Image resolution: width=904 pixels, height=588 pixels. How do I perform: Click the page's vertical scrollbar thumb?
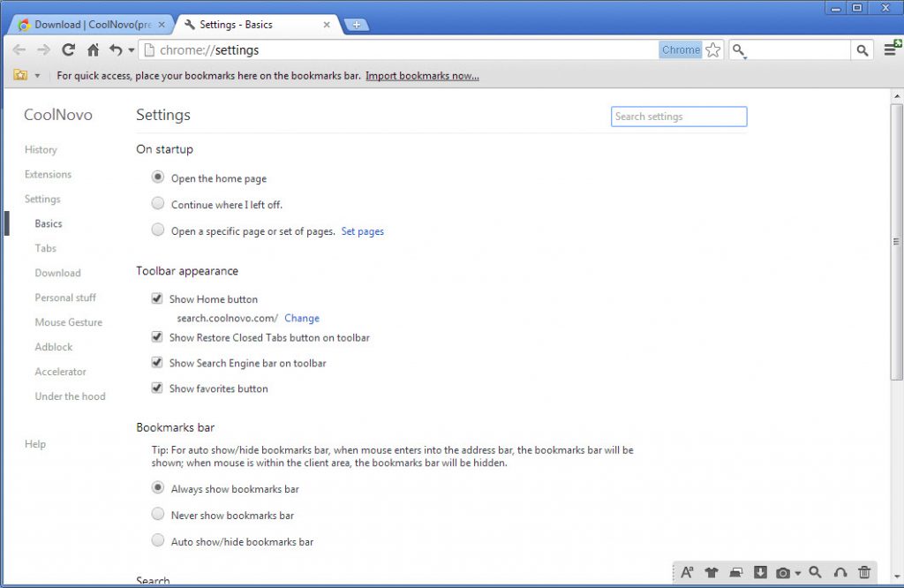(897, 242)
